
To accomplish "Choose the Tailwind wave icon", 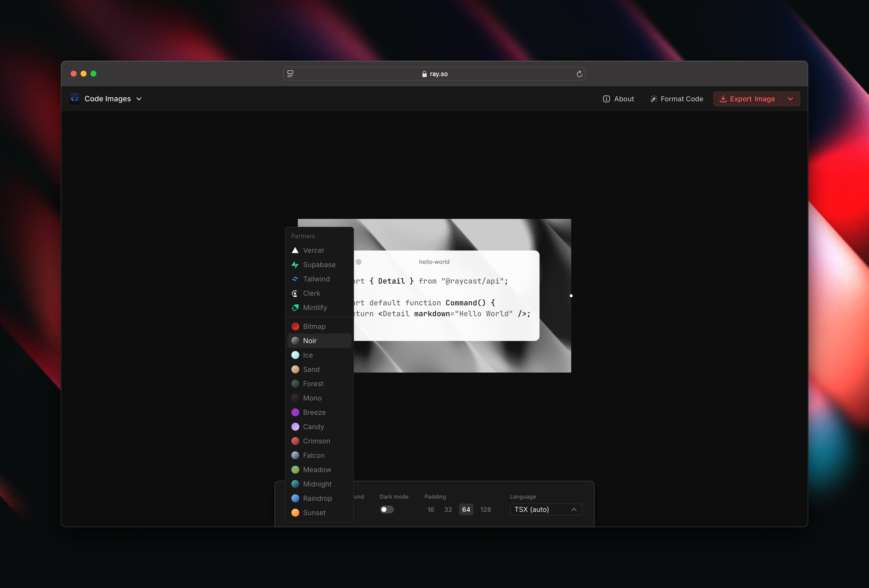I will [x=295, y=279].
